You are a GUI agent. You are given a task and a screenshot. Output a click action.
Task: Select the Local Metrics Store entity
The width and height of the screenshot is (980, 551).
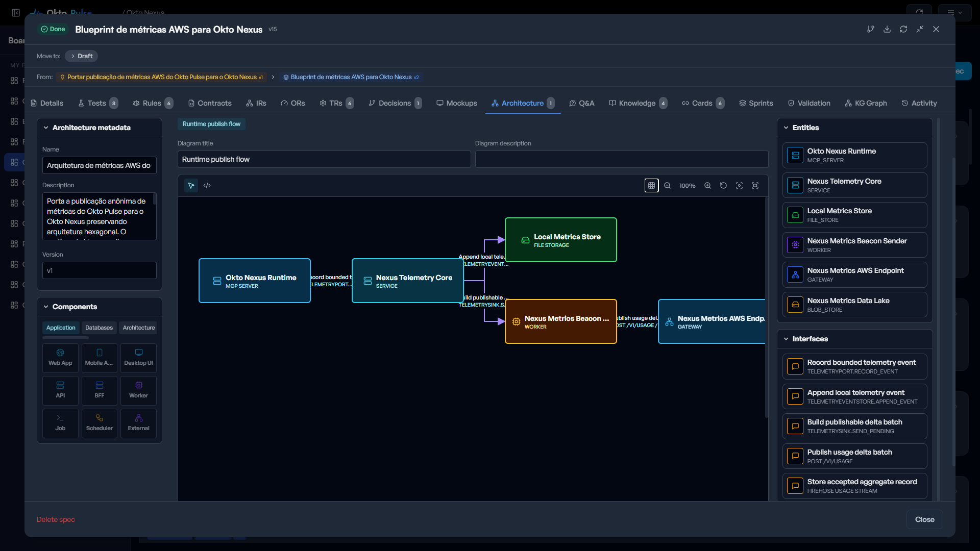(x=854, y=215)
